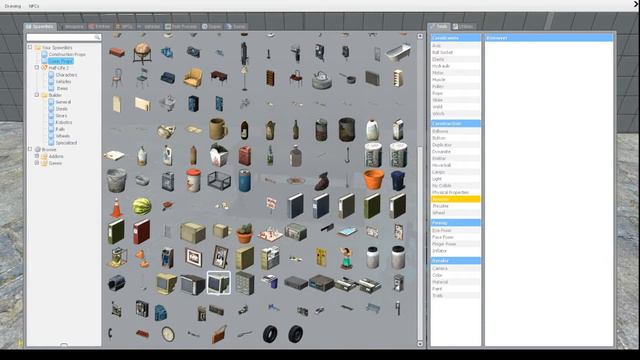Select the Robotics spawnlist
640x360 pixels.
(64, 122)
